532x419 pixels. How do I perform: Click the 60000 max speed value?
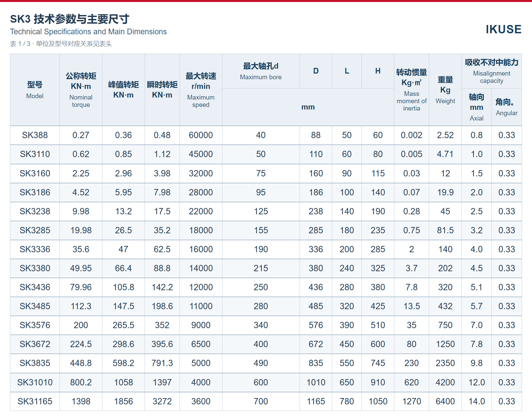point(201,135)
